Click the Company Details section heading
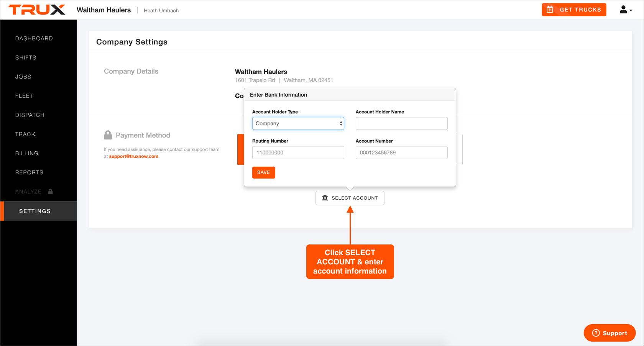The image size is (644, 346). click(x=131, y=71)
